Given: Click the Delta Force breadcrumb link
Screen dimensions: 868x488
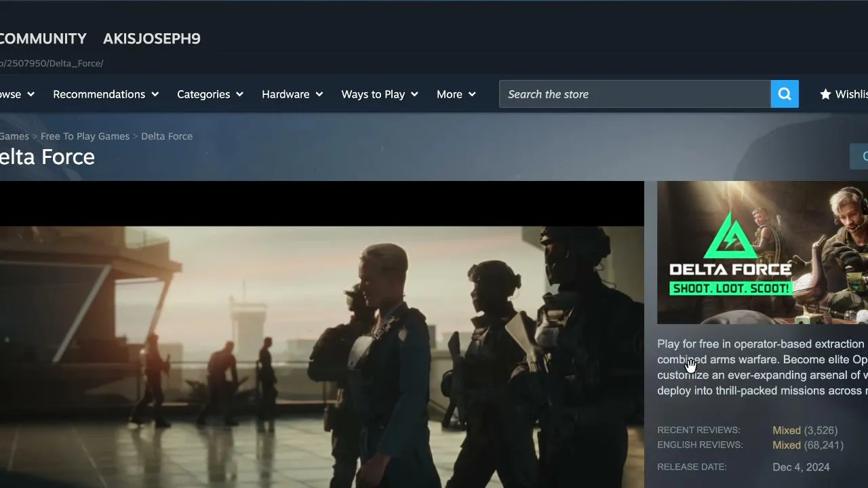Looking at the screenshot, I should click(167, 136).
